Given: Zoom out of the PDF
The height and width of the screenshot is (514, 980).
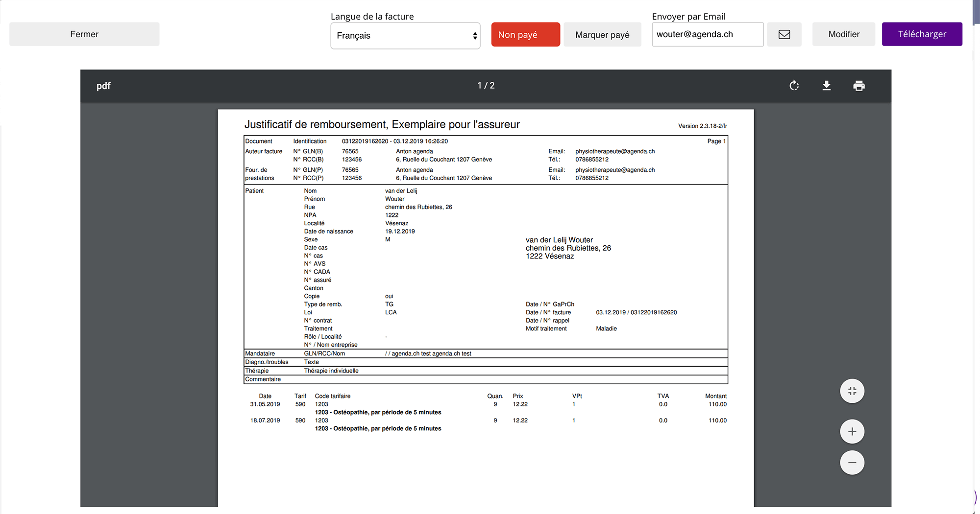Looking at the screenshot, I should pos(852,463).
